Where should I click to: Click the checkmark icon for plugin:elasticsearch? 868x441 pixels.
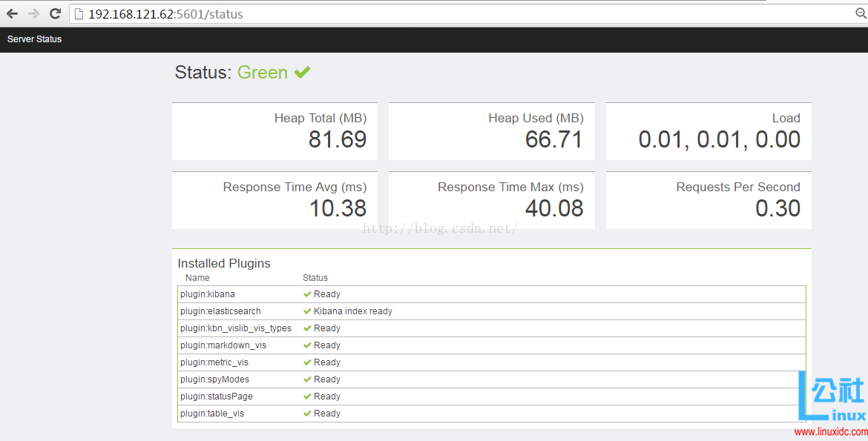pyautogui.click(x=307, y=311)
